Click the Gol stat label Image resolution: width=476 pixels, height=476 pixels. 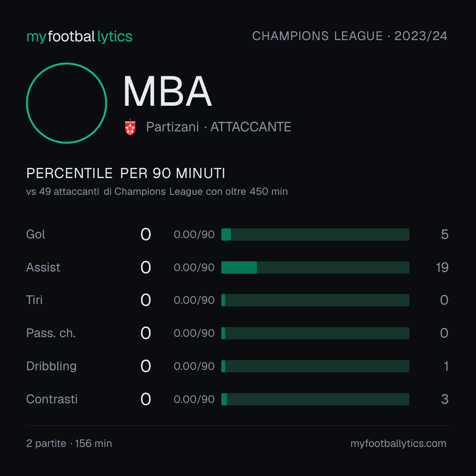pyautogui.click(x=36, y=234)
